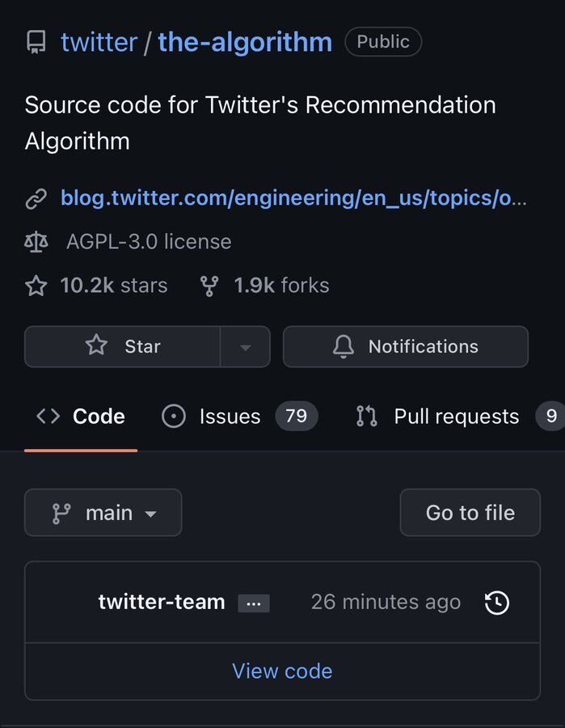Open the twitter owner profile link

tap(99, 42)
